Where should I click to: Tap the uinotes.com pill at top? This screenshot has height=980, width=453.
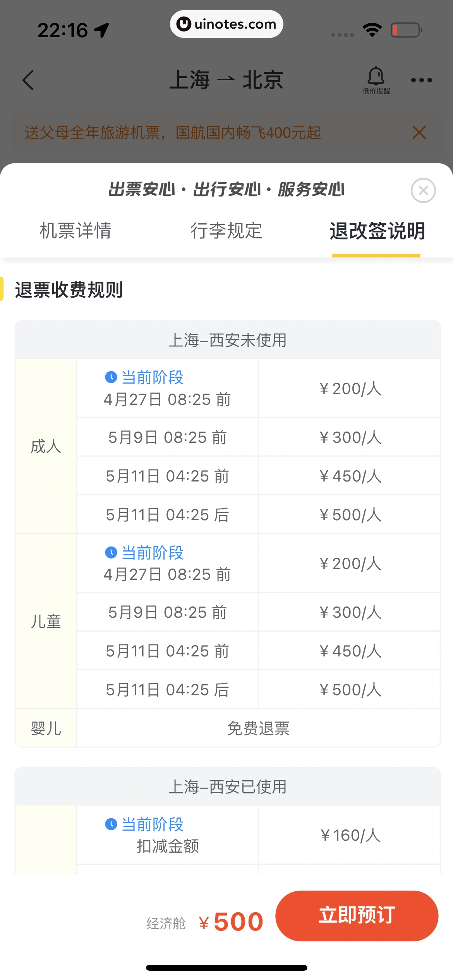[x=226, y=24]
